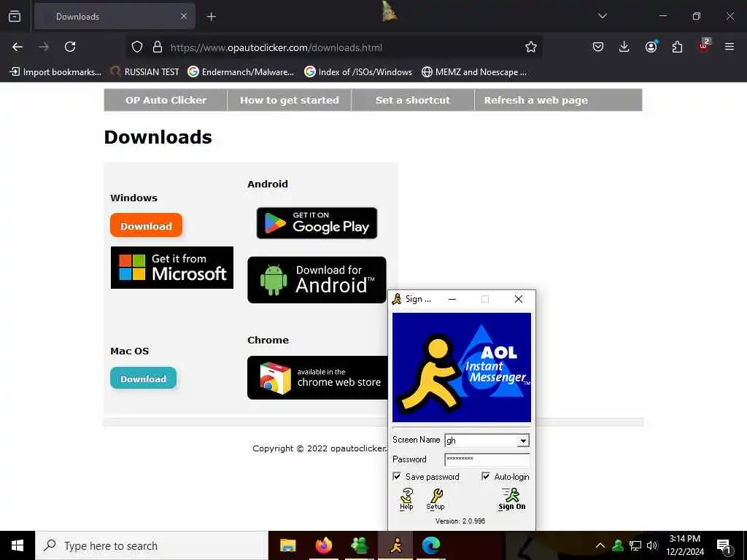Open the Firefox hamburger menu
Image resolution: width=747 pixels, height=560 pixels.
[x=729, y=47]
